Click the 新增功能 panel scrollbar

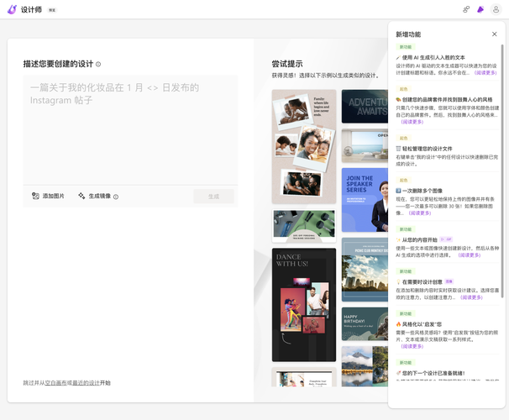coord(503,168)
